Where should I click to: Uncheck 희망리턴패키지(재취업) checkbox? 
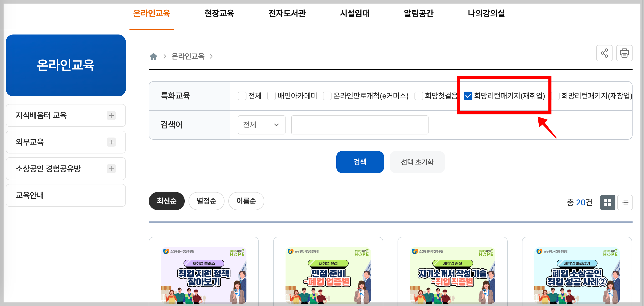coord(468,96)
